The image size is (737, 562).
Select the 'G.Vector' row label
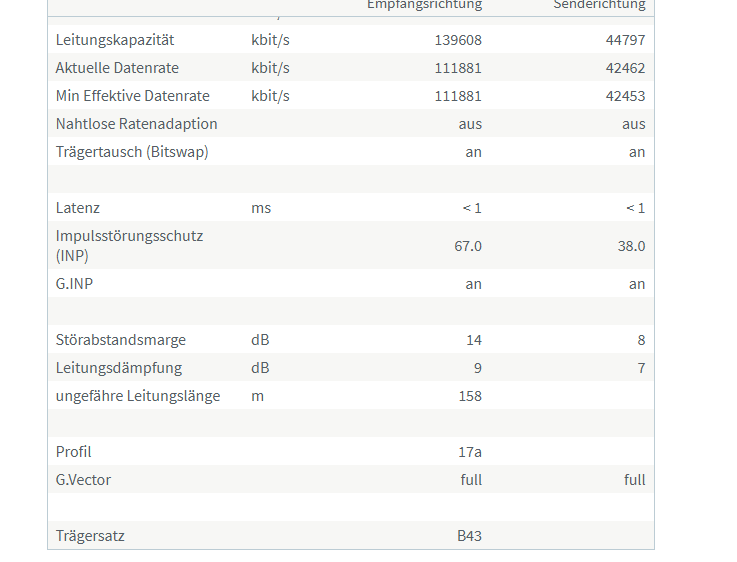83,480
